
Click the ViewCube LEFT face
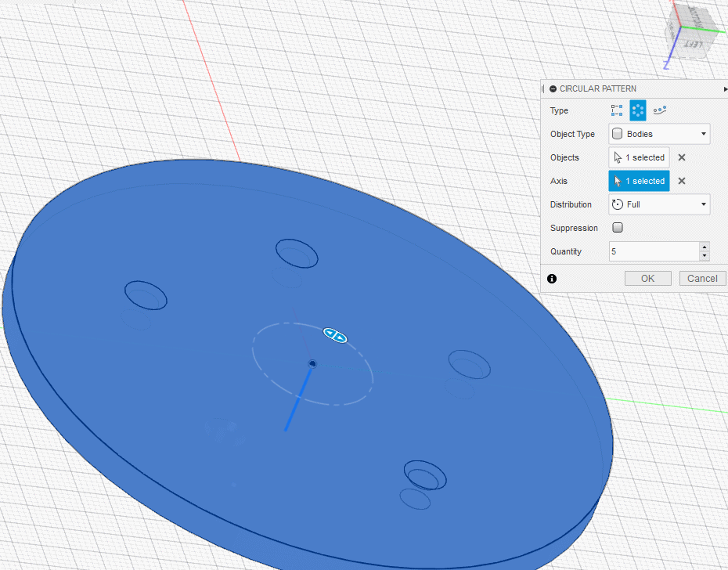point(694,45)
